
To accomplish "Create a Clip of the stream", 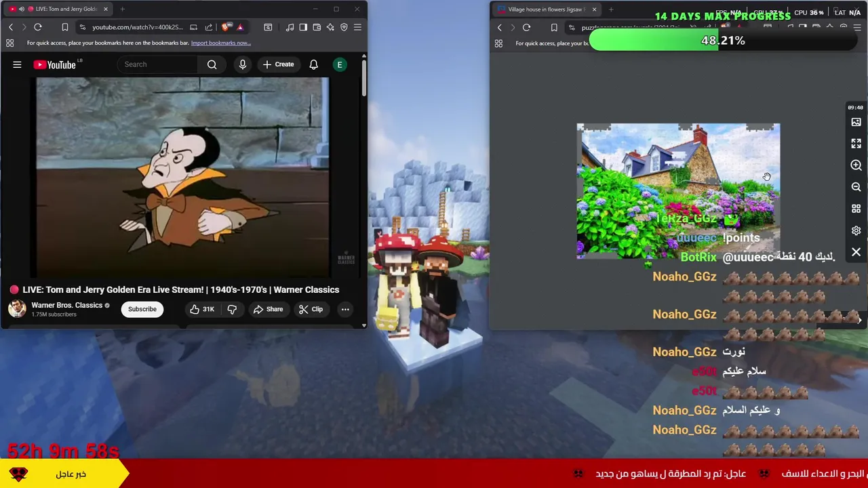I will pyautogui.click(x=311, y=309).
